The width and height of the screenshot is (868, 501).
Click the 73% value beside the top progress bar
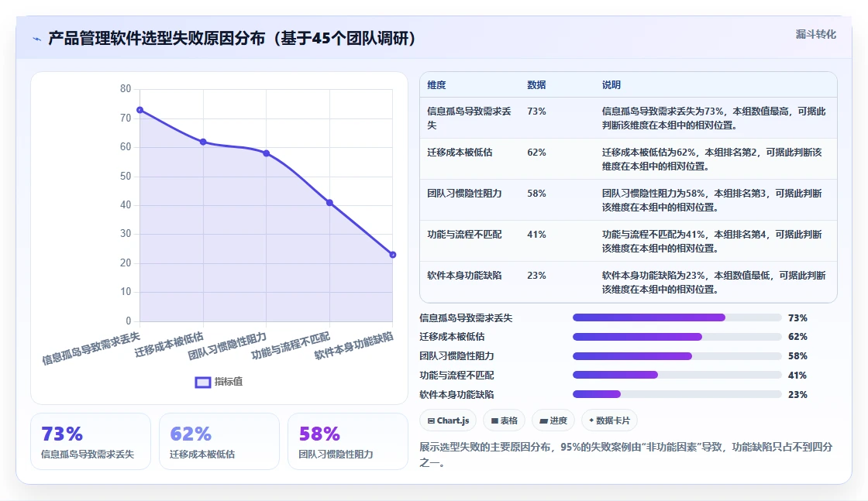point(797,318)
